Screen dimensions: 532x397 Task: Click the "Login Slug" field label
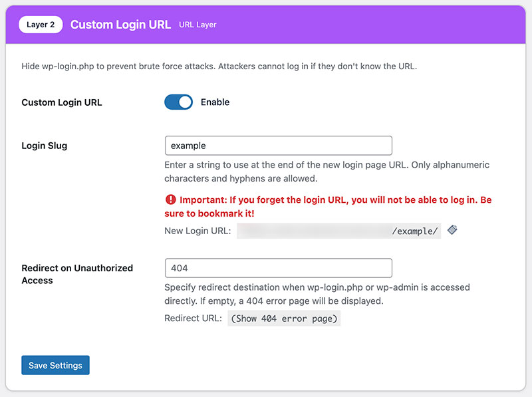coord(45,146)
